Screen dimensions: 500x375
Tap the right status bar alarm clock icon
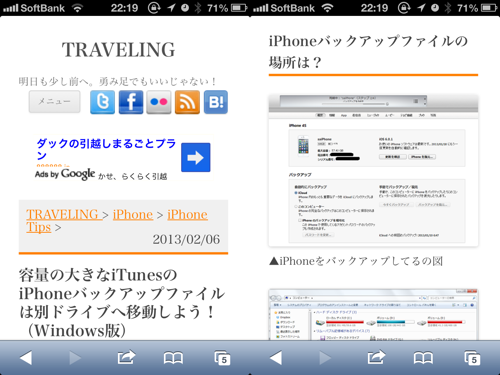(435, 8)
